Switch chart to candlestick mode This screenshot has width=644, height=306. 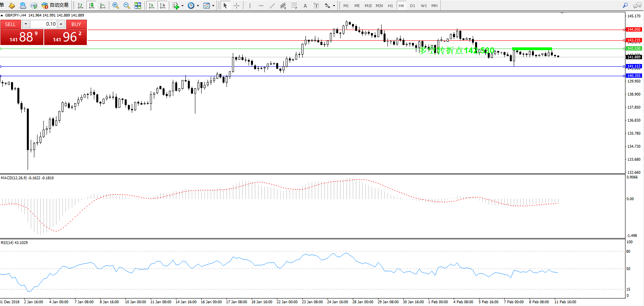click(x=92, y=6)
